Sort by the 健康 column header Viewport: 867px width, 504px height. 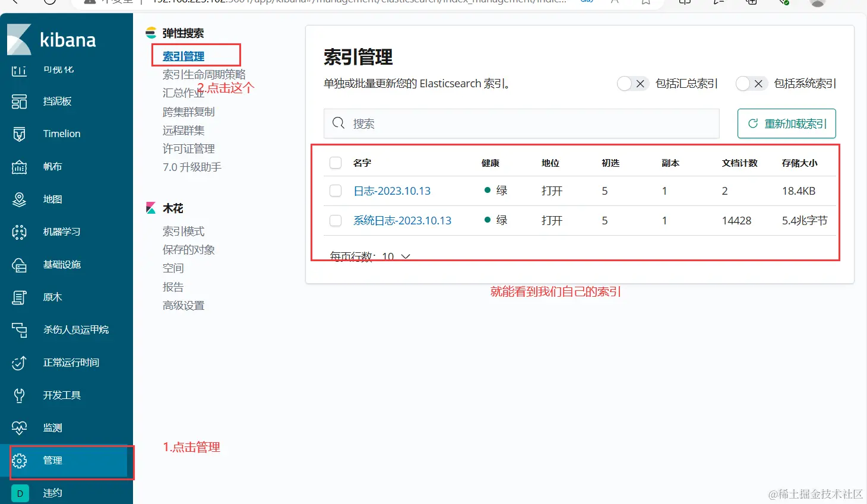491,163
